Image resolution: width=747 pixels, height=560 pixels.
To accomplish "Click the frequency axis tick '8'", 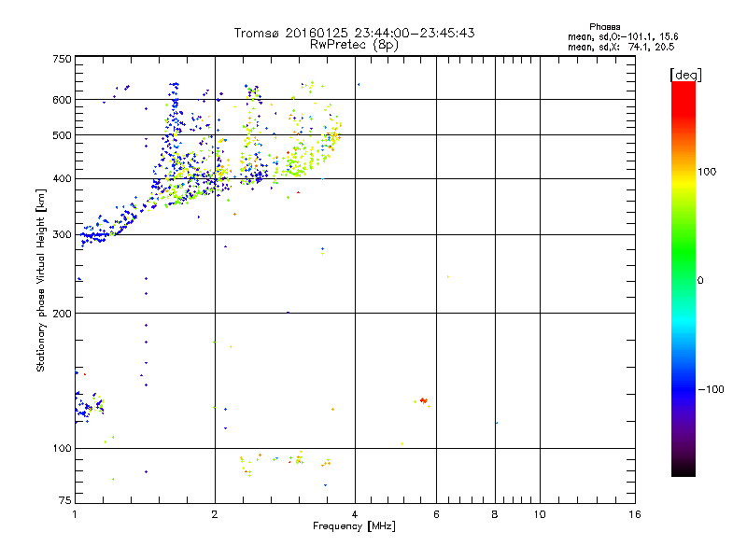I will point(495,514).
